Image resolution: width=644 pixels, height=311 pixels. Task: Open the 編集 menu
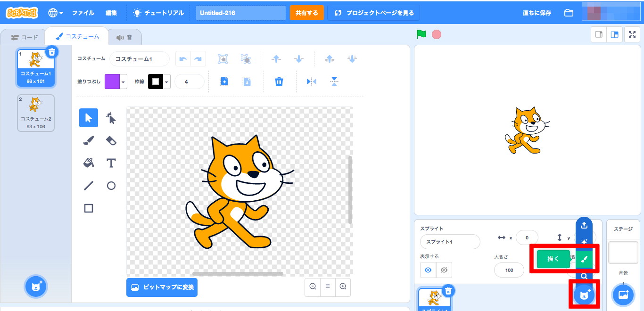(112, 13)
